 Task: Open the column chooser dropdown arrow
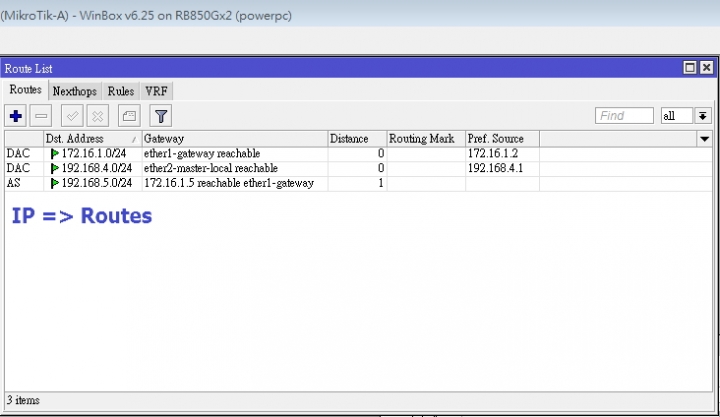(x=704, y=139)
